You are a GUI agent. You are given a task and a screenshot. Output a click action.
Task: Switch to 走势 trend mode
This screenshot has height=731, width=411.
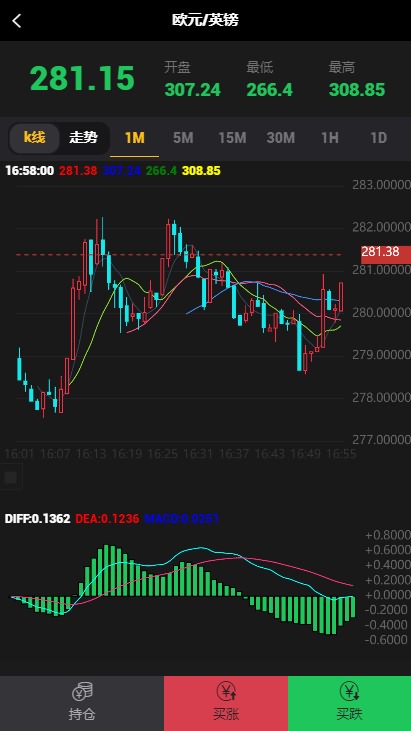click(84, 138)
